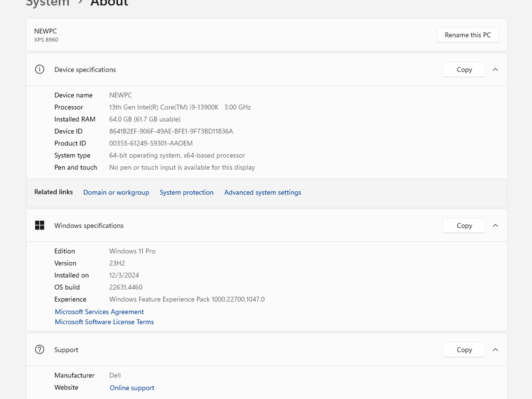
Task: Collapse the Windows specifications section
Action: [495, 225]
